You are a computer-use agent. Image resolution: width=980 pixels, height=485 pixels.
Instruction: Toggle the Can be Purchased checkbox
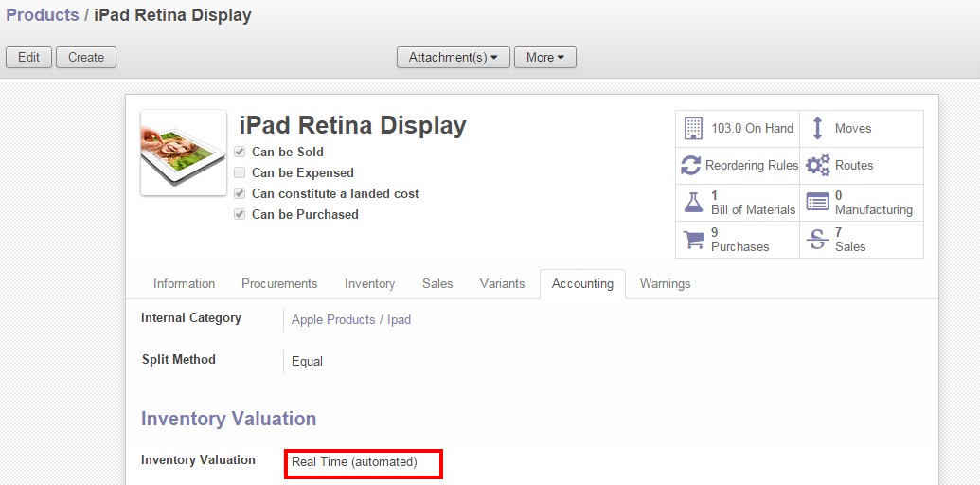point(240,214)
